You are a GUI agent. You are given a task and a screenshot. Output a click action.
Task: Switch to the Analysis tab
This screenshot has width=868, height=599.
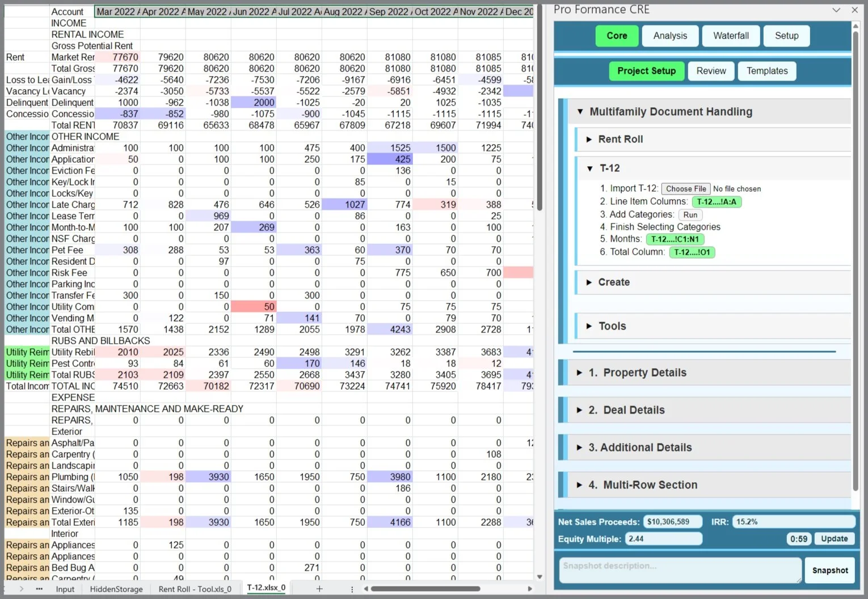pyautogui.click(x=670, y=35)
